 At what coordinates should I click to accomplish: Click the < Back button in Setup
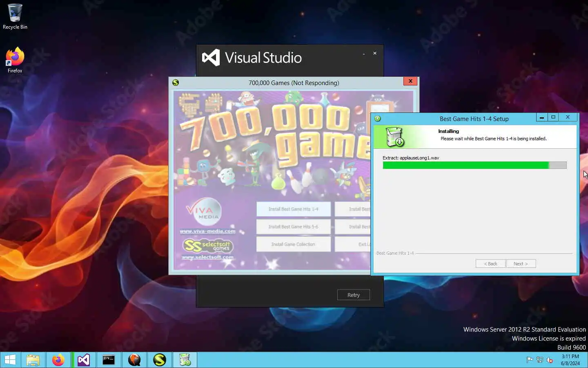[x=490, y=264]
